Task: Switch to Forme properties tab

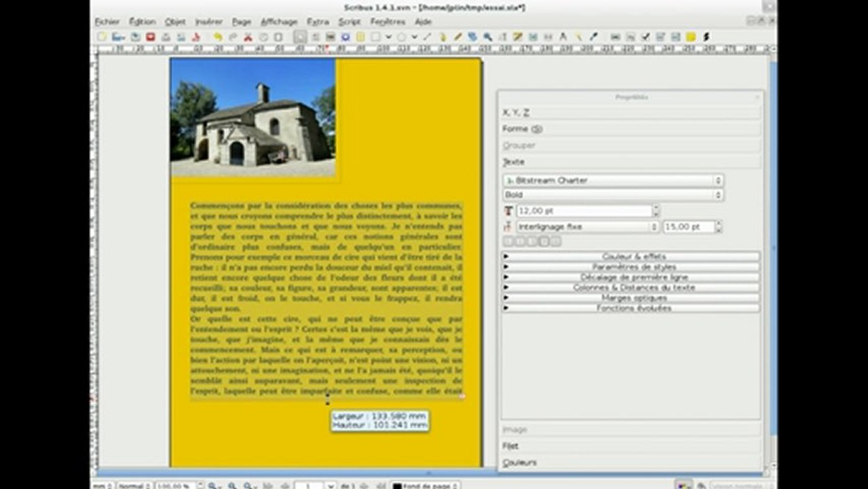Action: click(630, 129)
